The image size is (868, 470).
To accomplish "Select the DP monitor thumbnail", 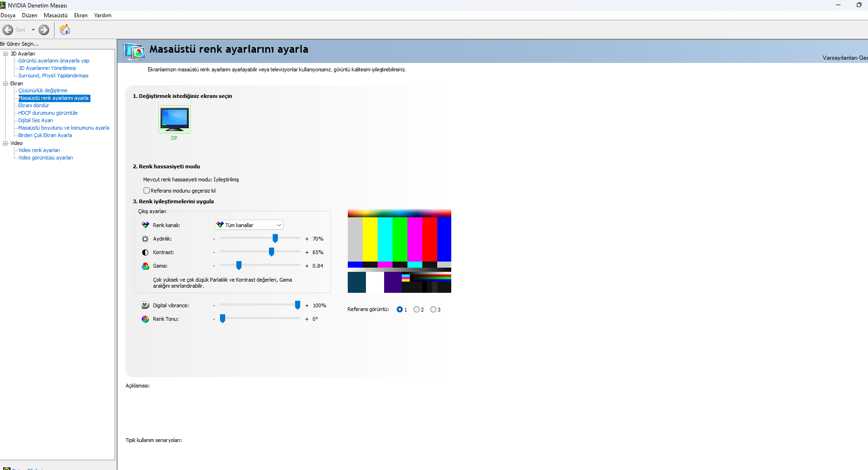I will point(174,119).
